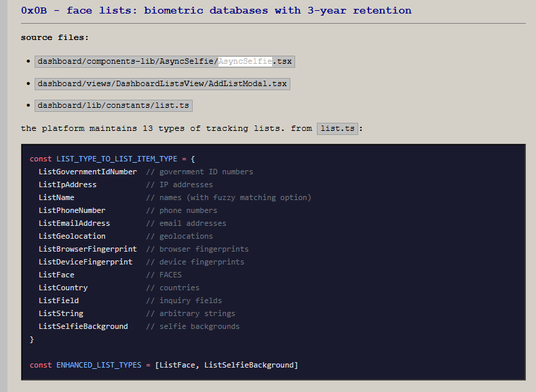Viewport: 536px width, 392px height.
Task: Click heading '0x0B - face lists' title
Action: click(216, 11)
